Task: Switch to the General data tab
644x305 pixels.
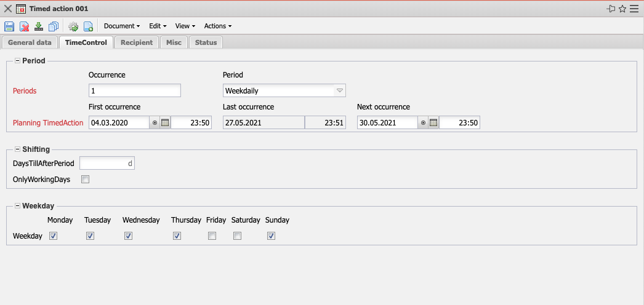Action: pyautogui.click(x=30, y=42)
